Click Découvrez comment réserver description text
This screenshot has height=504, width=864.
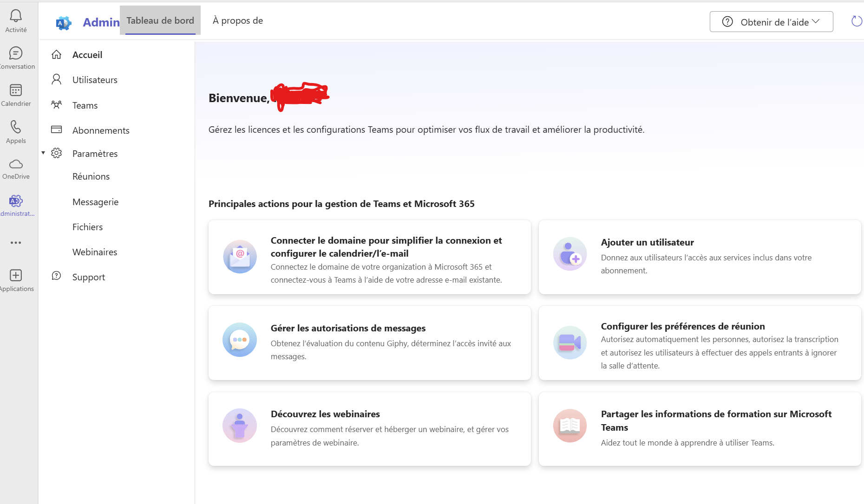390,436
